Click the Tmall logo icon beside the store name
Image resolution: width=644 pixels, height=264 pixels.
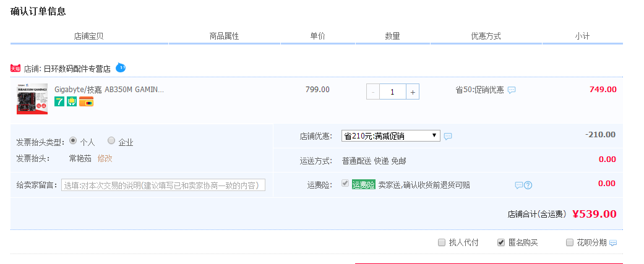pyautogui.click(x=15, y=68)
